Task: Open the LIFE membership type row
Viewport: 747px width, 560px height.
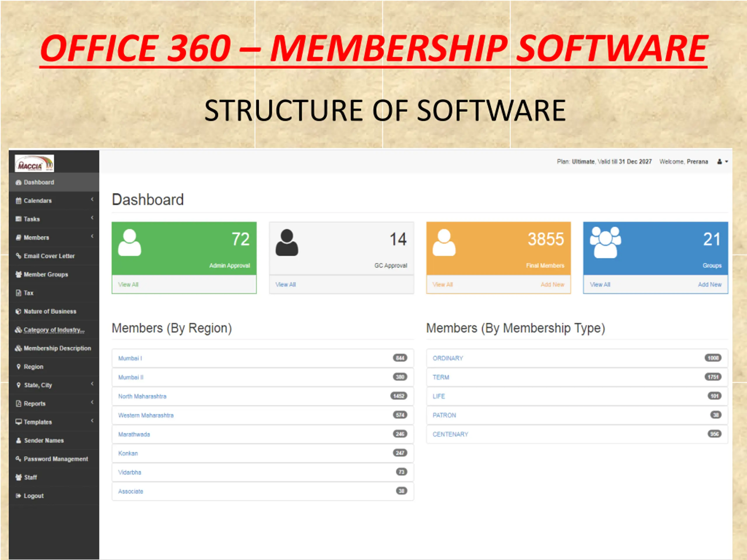Action: [577, 396]
